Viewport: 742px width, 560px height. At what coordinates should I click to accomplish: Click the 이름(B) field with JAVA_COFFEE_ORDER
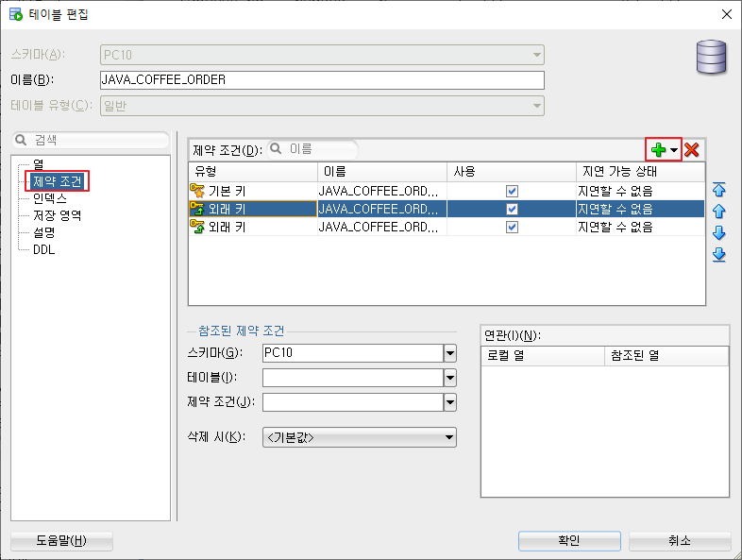(x=322, y=80)
